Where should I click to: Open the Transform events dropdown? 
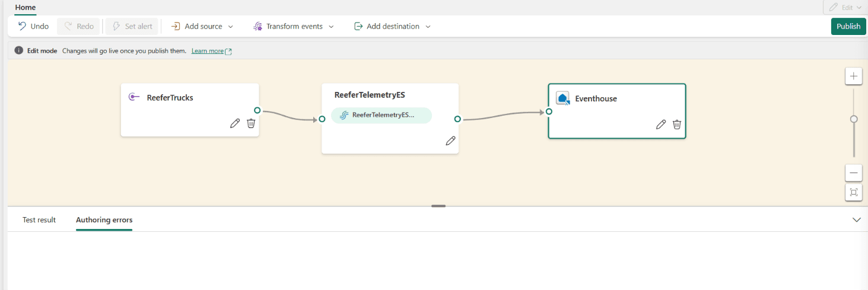coord(294,26)
